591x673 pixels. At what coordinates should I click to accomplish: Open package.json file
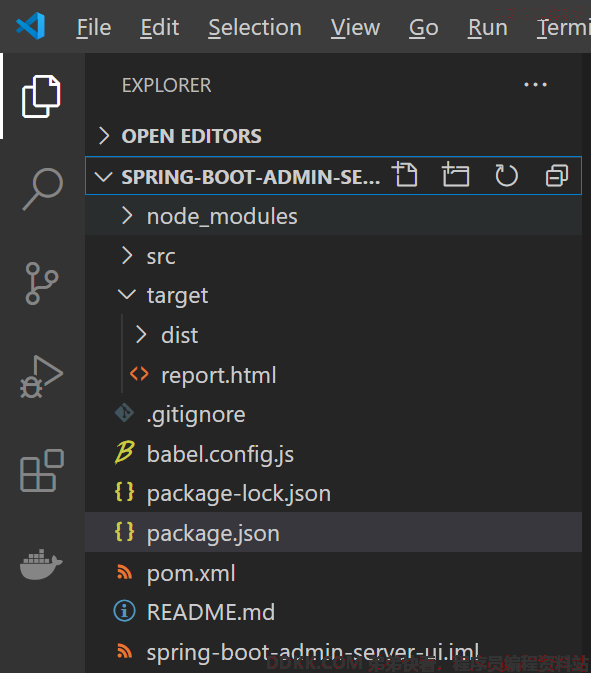tap(213, 534)
